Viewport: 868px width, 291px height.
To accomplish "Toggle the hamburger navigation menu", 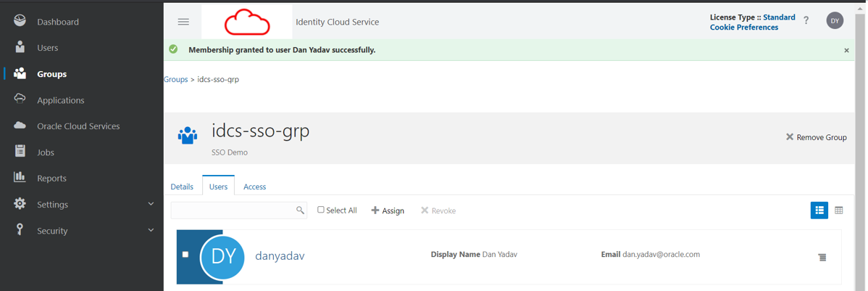I will click(x=183, y=22).
